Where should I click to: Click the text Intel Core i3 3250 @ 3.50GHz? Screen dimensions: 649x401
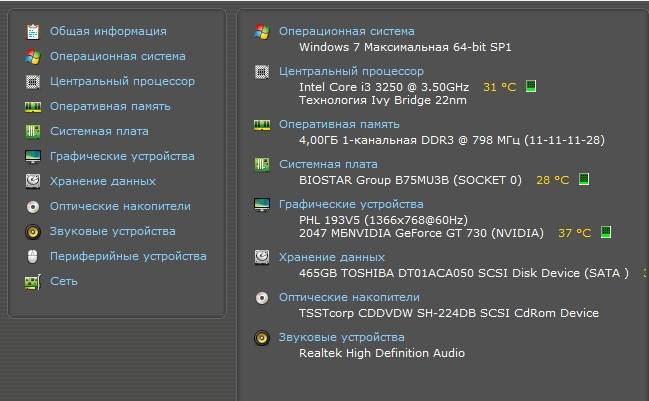point(384,87)
